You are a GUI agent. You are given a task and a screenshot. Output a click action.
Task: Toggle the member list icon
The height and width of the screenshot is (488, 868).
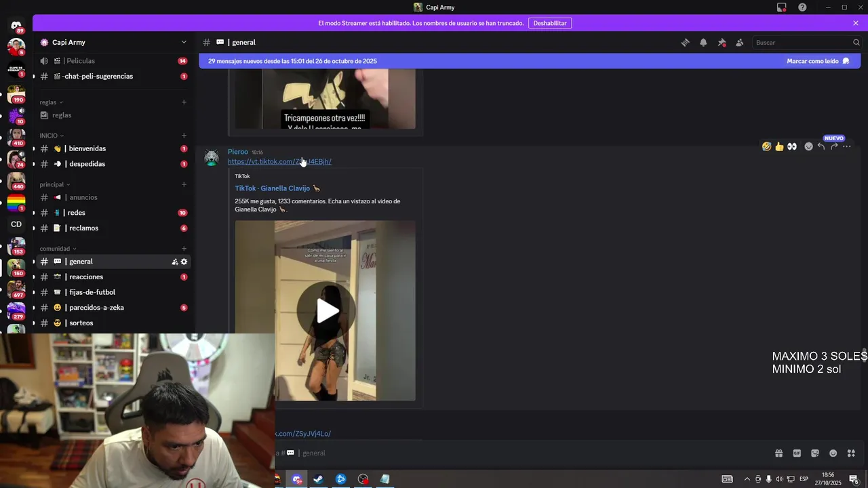739,42
